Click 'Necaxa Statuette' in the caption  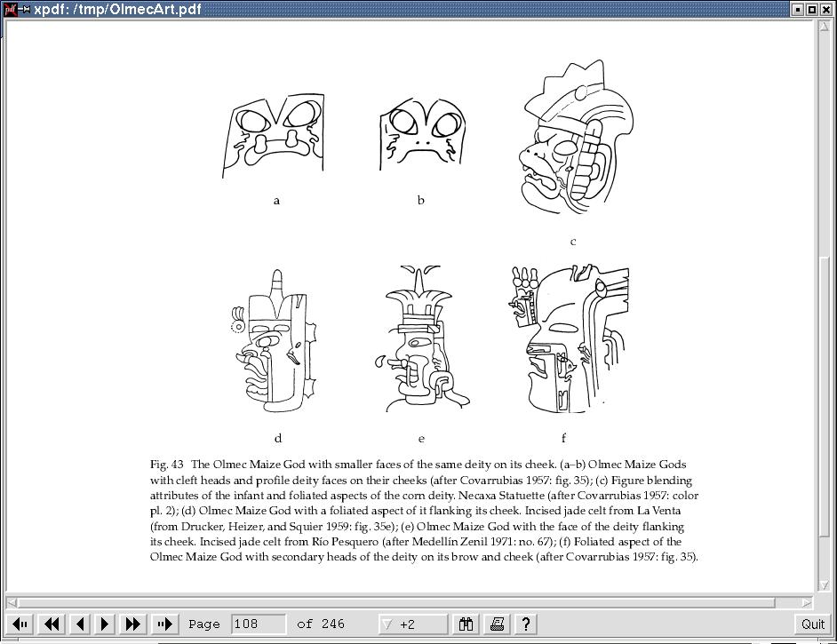pyautogui.click(x=501, y=496)
